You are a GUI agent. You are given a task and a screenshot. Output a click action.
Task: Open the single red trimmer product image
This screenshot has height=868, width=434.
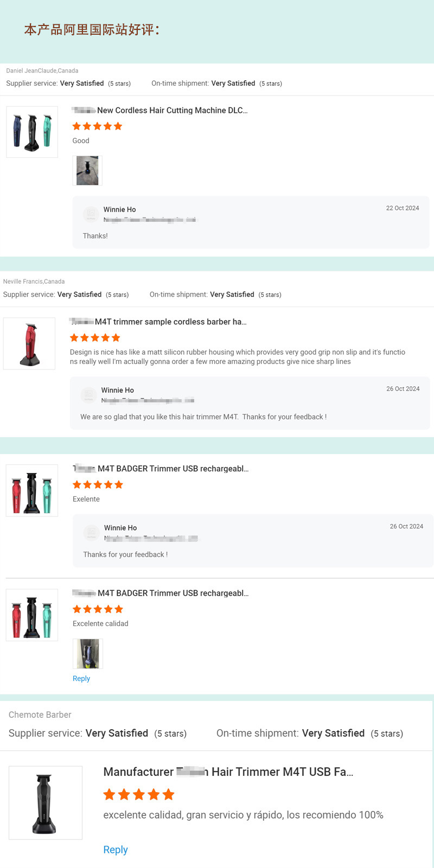click(29, 343)
